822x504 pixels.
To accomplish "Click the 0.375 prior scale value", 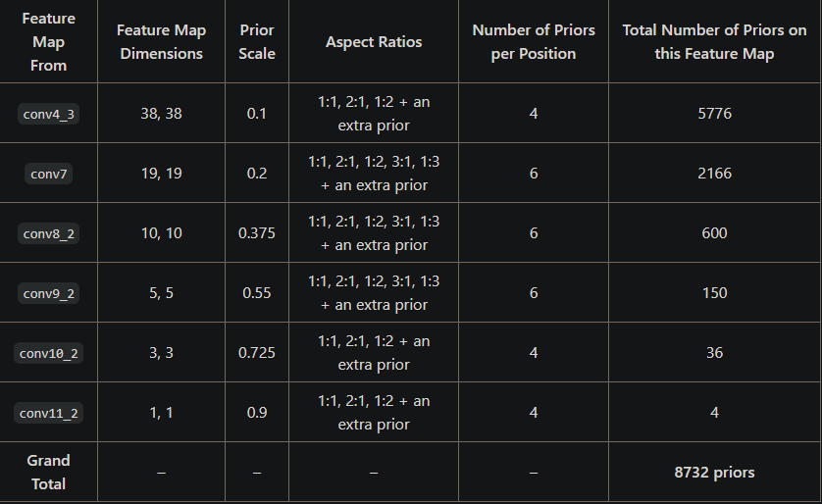I will 257,232.
